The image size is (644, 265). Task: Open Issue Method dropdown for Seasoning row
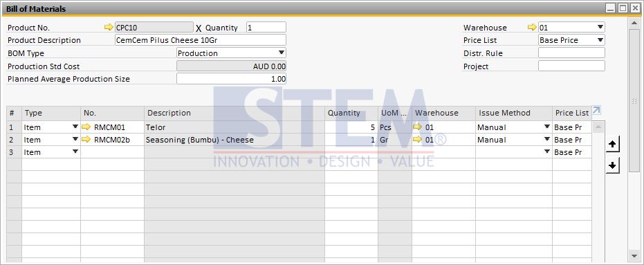(547, 139)
